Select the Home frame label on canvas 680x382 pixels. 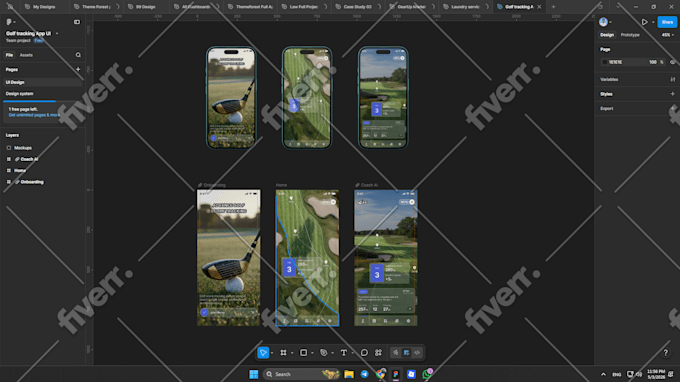pyautogui.click(x=281, y=185)
